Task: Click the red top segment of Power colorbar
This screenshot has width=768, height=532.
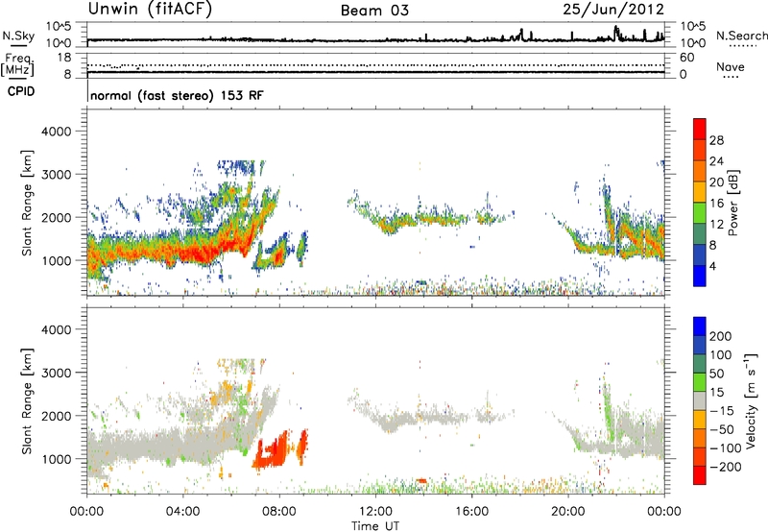Action: (x=700, y=130)
